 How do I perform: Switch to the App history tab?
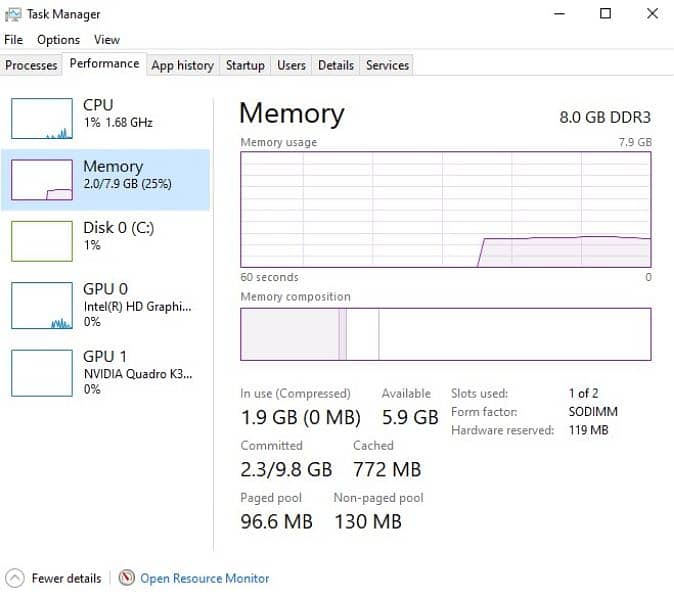coord(182,65)
